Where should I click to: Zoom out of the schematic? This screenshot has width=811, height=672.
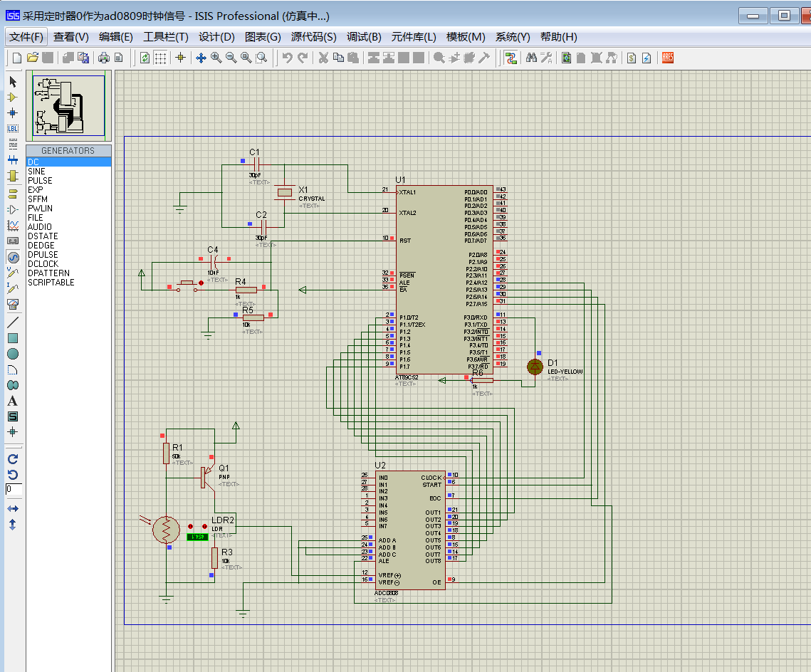[x=231, y=58]
